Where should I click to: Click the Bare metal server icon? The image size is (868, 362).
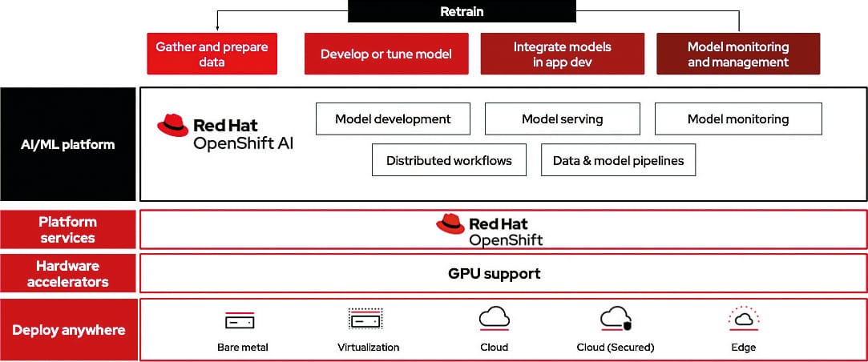pyautogui.click(x=240, y=320)
